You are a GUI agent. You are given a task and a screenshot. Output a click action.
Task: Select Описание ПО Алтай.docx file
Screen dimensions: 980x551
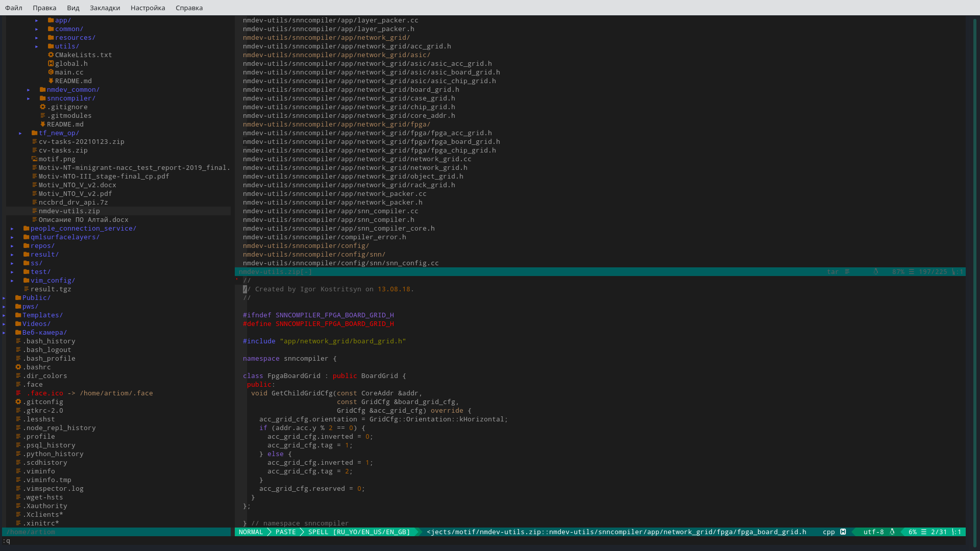[84, 220]
